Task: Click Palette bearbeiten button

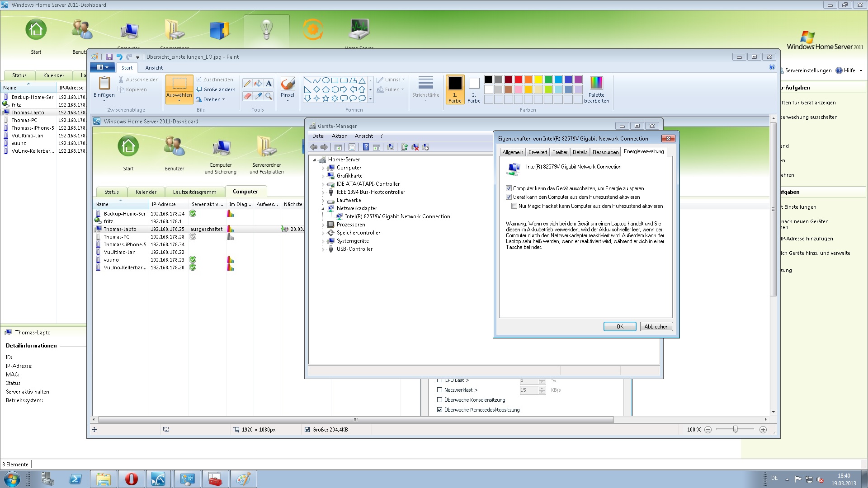Action: (596, 89)
